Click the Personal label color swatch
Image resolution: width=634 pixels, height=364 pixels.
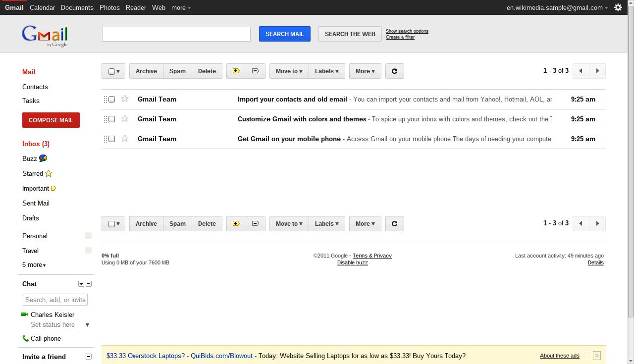(88, 236)
